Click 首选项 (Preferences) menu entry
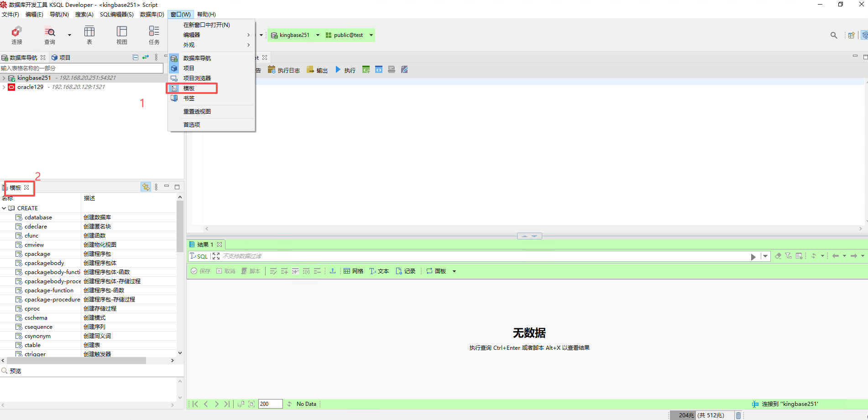The width and height of the screenshot is (868, 420). click(x=192, y=124)
